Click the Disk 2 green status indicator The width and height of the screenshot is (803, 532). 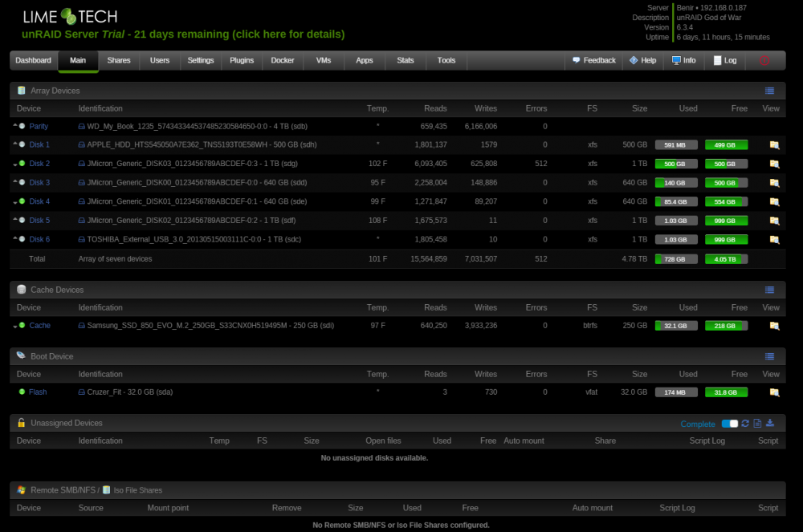click(22, 163)
